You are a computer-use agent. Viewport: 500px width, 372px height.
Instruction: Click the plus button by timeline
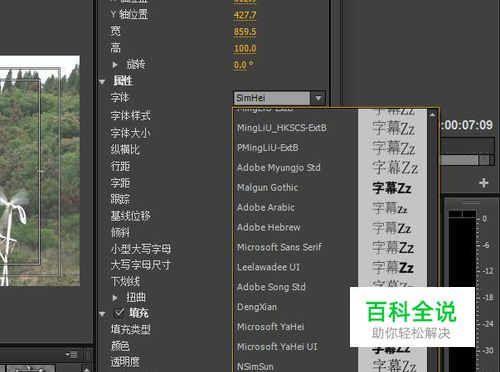pyautogui.click(x=484, y=183)
